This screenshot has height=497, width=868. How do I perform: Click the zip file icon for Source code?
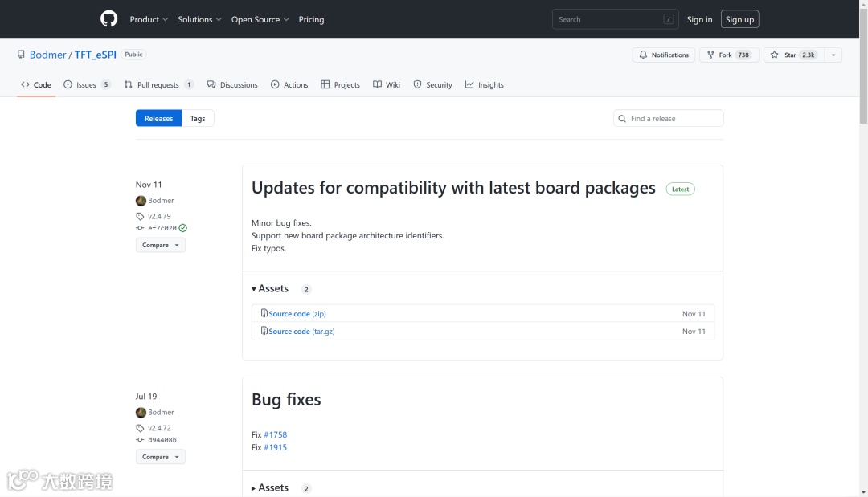coord(264,313)
